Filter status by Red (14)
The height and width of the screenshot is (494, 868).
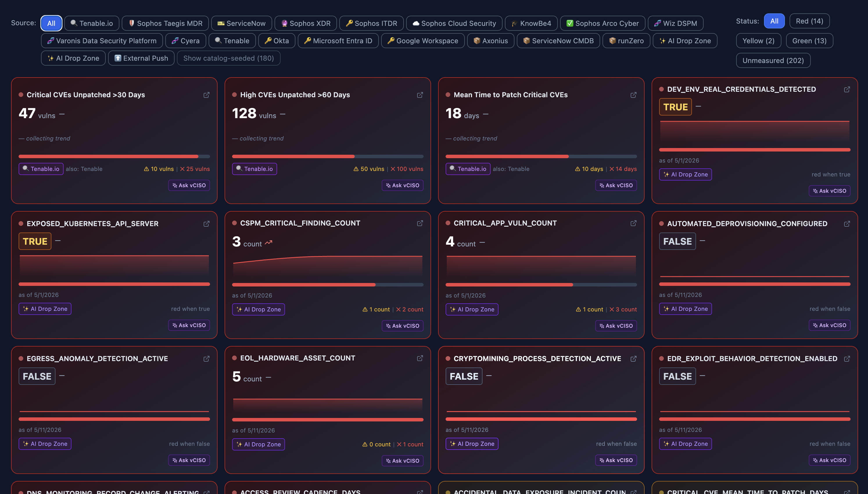pos(810,21)
